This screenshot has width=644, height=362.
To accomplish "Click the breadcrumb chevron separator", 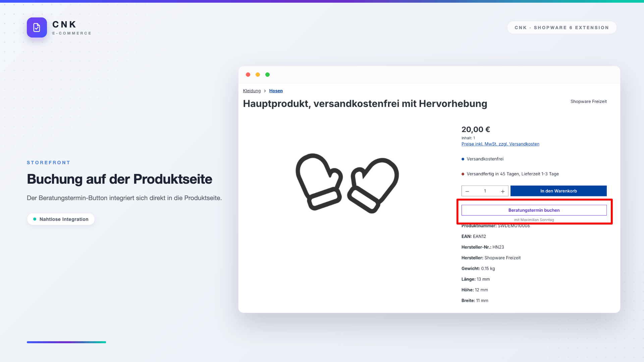I will click(x=265, y=91).
